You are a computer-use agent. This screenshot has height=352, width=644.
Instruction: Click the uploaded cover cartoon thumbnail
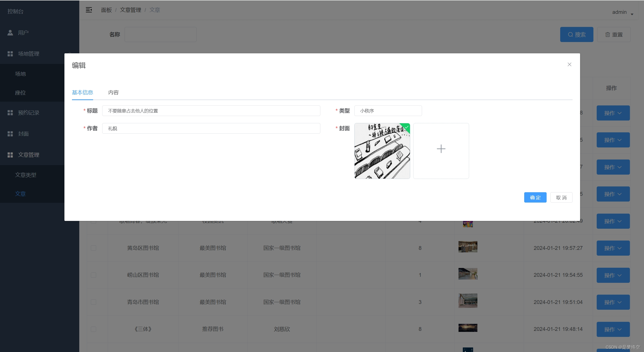tap(382, 151)
